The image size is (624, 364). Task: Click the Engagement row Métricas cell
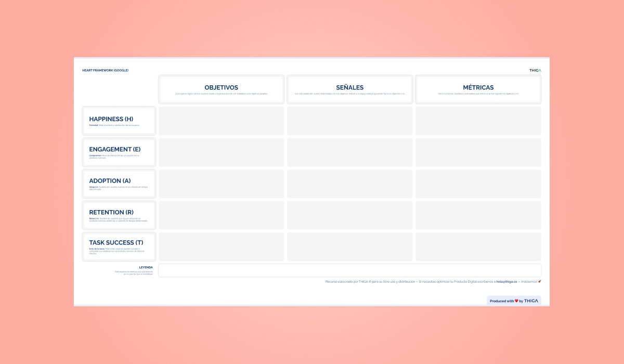pyautogui.click(x=478, y=152)
